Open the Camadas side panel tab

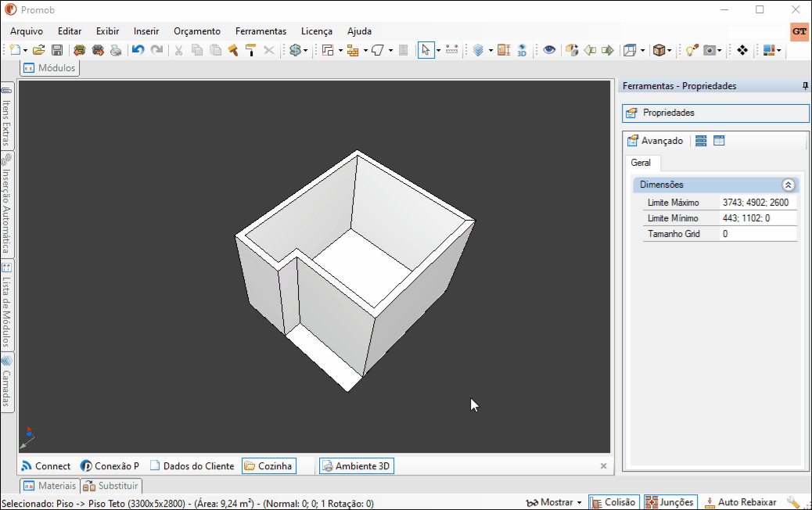point(7,382)
